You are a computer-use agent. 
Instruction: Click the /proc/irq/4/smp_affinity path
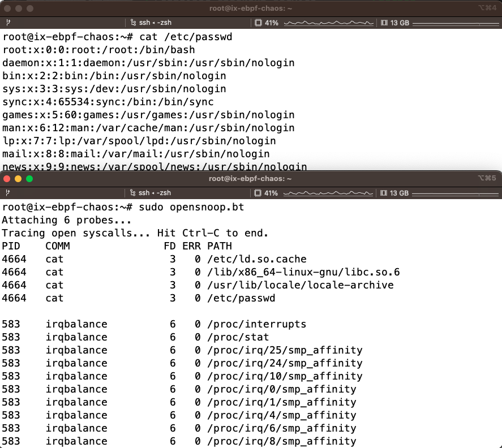coord(282,415)
